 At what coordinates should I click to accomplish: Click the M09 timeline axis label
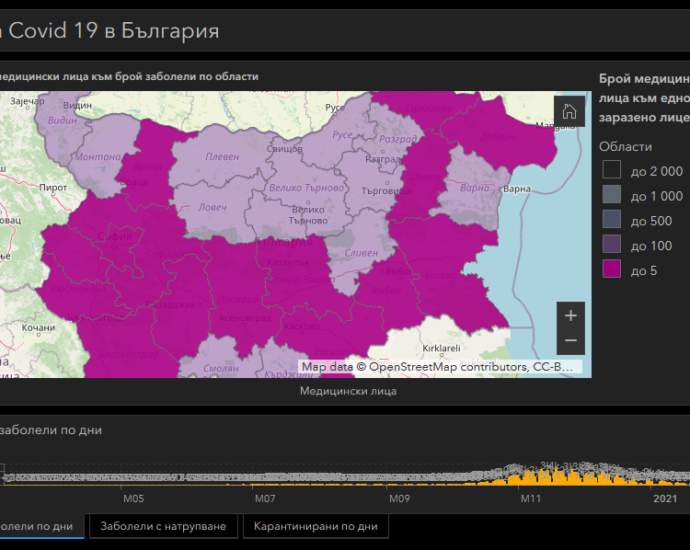(399, 498)
